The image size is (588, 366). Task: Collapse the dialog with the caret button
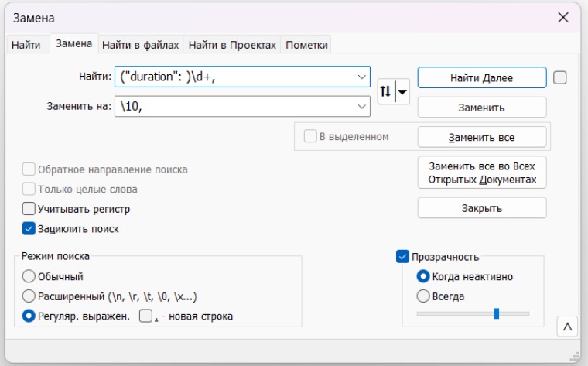point(567,327)
